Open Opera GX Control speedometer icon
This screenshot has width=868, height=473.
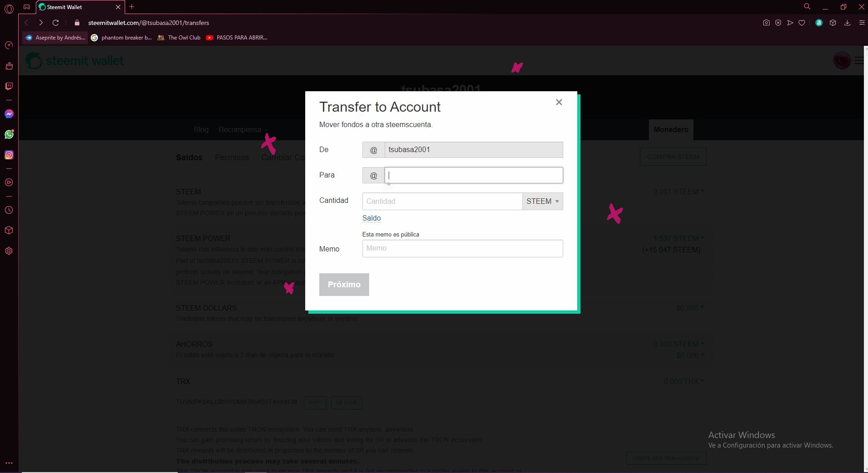point(9,45)
